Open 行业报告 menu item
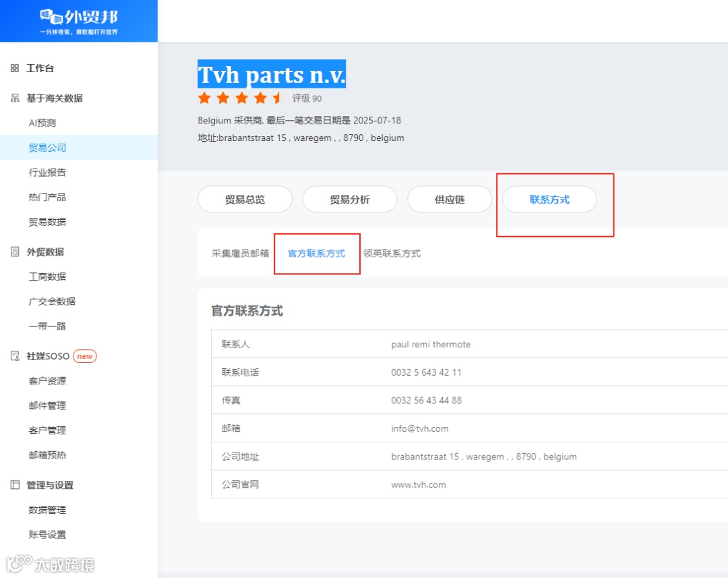Image resolution: width=728 pixels, height=578 pixels. point(47,173)
